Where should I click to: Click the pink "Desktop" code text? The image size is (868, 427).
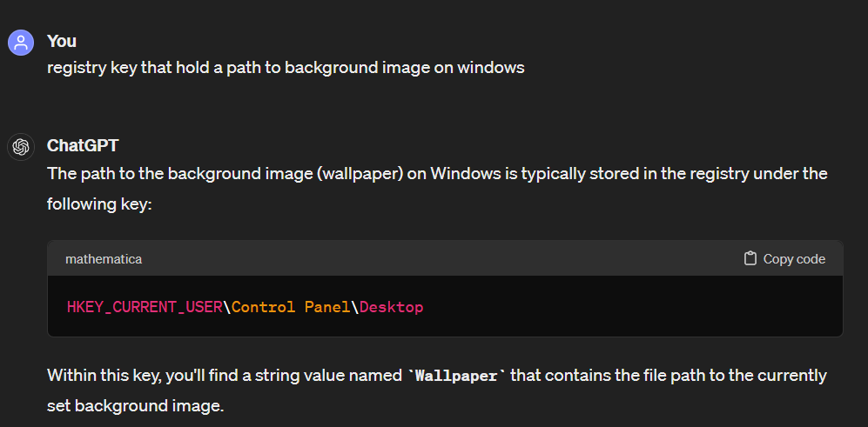pos(391,307)
